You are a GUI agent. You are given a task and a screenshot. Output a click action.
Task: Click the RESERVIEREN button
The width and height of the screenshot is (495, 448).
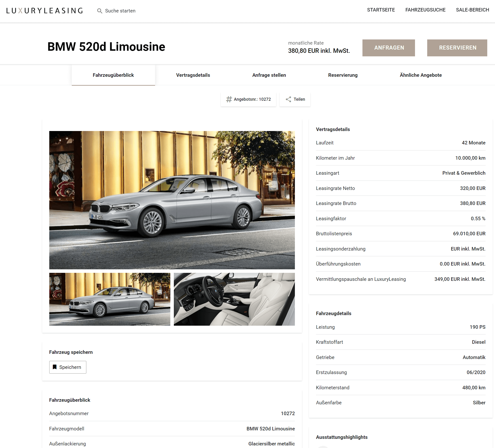(x=457, y=48)
